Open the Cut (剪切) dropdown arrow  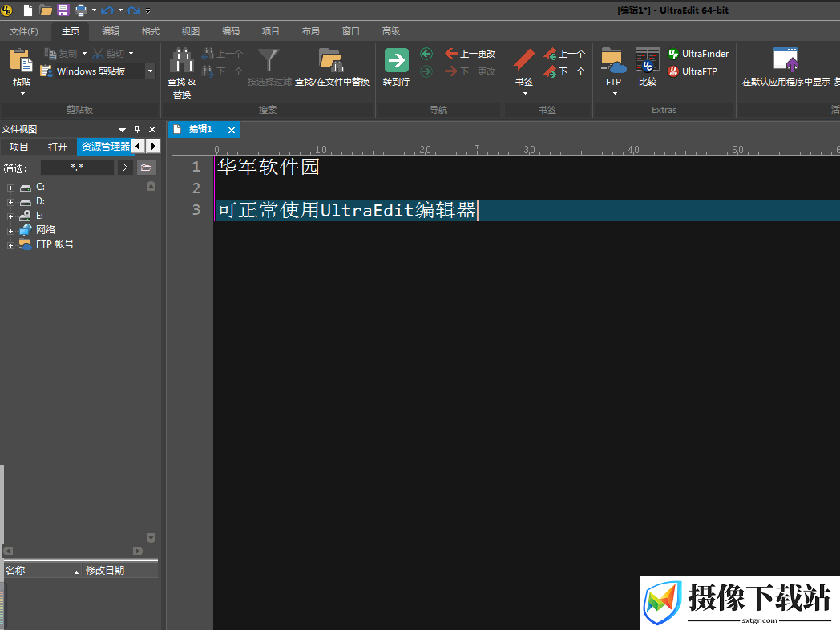(x=131, y=54)
